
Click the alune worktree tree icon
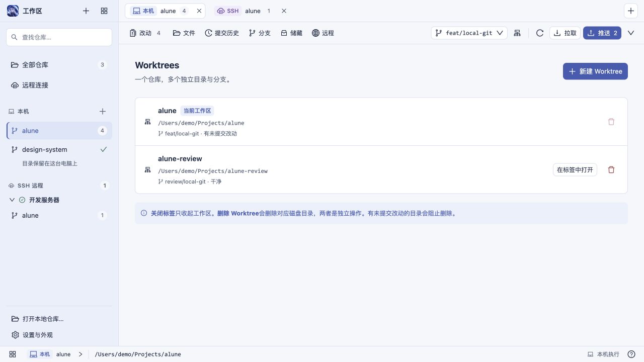pyautogui.click(x=148, y=122)
